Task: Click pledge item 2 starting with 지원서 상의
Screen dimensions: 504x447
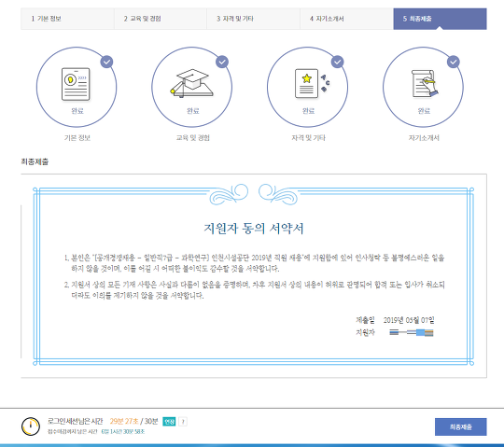Action: click(254, 290)
